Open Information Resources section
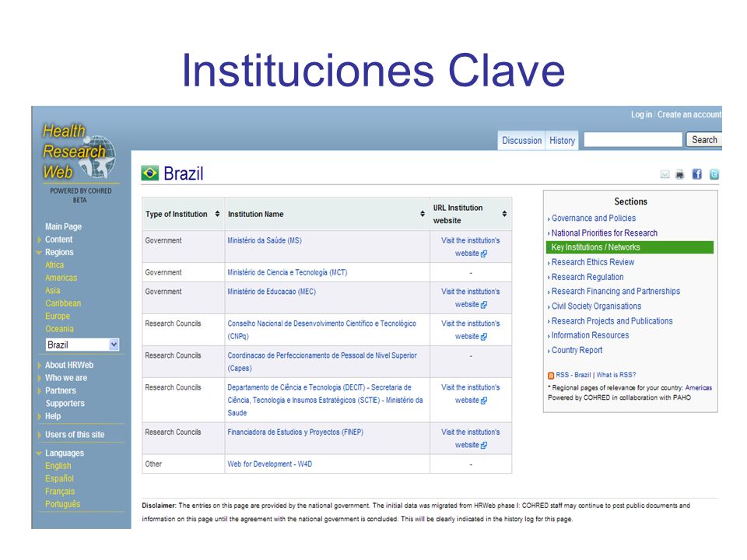 (591, 335)
